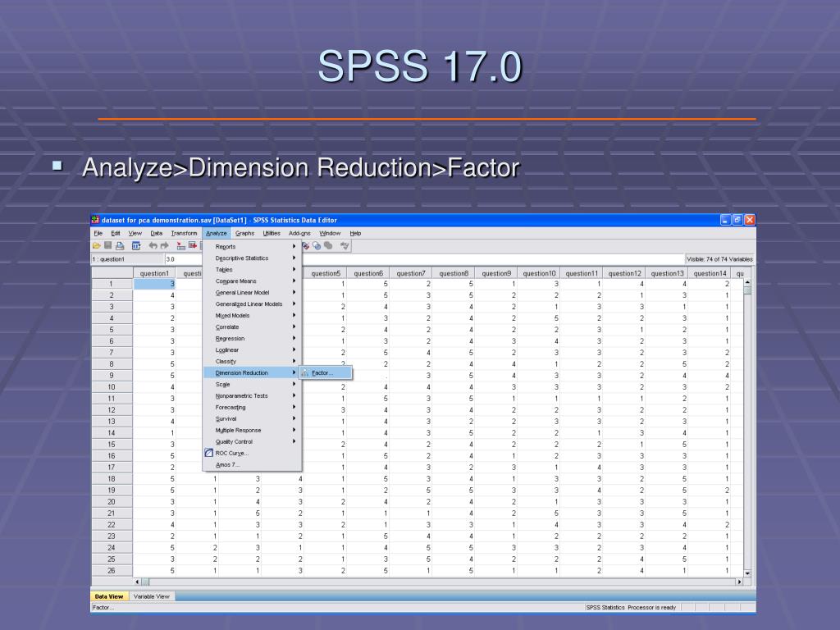Choose ROC Curve... from the Analyze menu

(x=252, y=453)
